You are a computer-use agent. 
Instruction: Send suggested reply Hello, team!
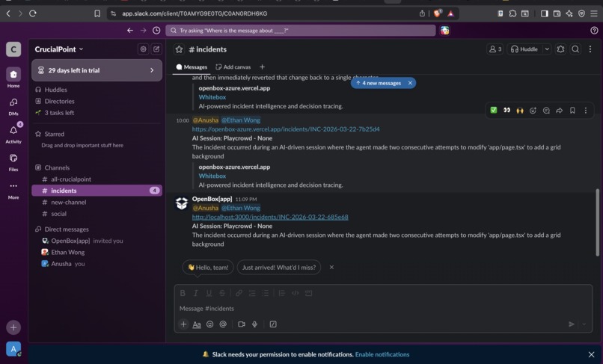(208, 267)
